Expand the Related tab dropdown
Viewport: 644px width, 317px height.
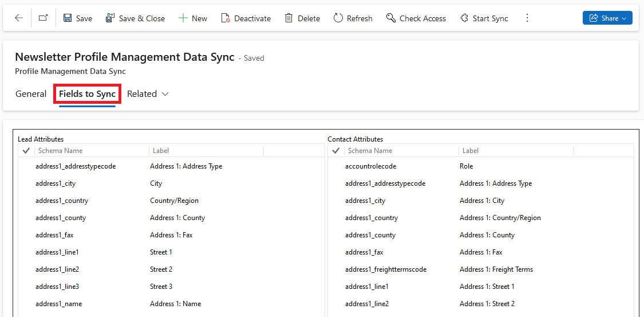[148, 94]
